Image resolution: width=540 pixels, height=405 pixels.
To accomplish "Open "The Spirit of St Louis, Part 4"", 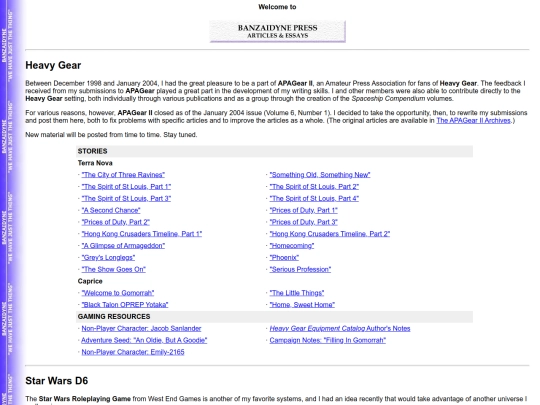I will [x=314, y=199].
